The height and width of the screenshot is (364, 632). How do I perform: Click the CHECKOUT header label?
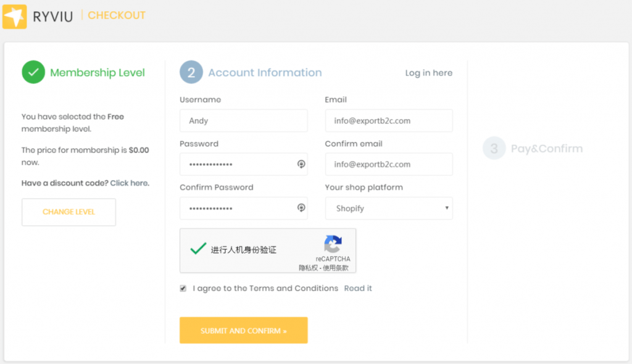[x=116, y=15]
